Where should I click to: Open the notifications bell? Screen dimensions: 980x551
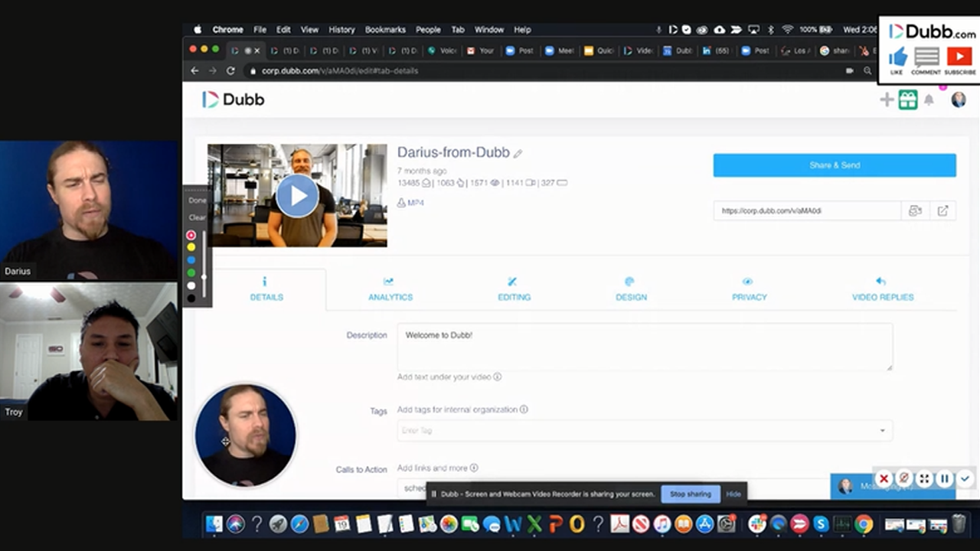tap(929, 100)
